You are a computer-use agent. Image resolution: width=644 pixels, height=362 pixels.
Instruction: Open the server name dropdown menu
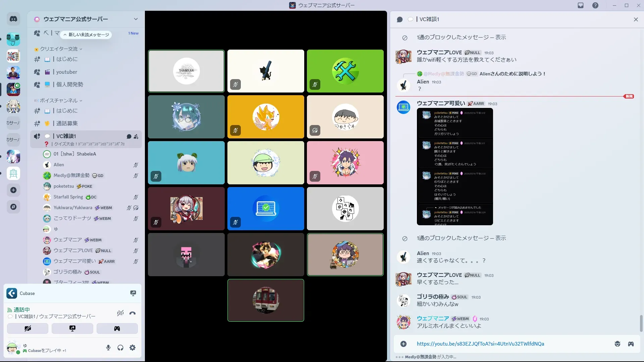click(x=136, y=19)
